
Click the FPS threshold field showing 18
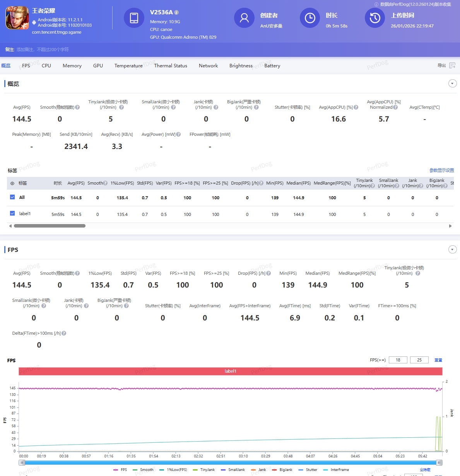pos(398,360)
